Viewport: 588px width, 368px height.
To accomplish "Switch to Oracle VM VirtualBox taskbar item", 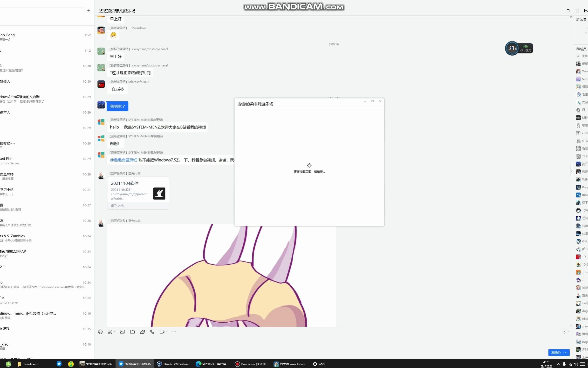I will pyautogui.click(x=174, y=364).
